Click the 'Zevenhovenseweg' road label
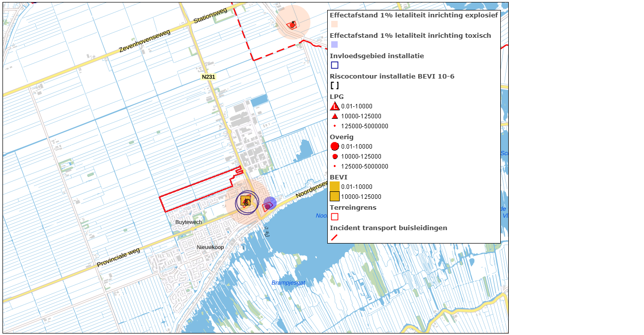The height and width of the screenshot is (335, 644). click(x=144, y=41)
